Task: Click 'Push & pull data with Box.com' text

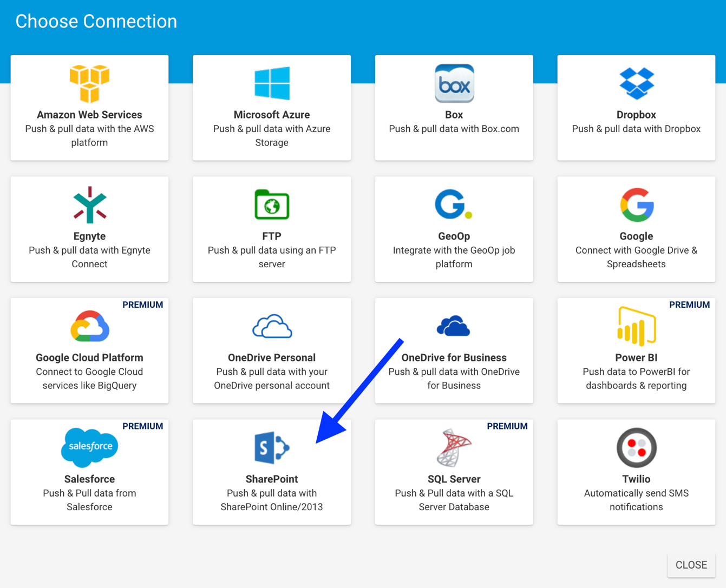Action: (454, 129)
